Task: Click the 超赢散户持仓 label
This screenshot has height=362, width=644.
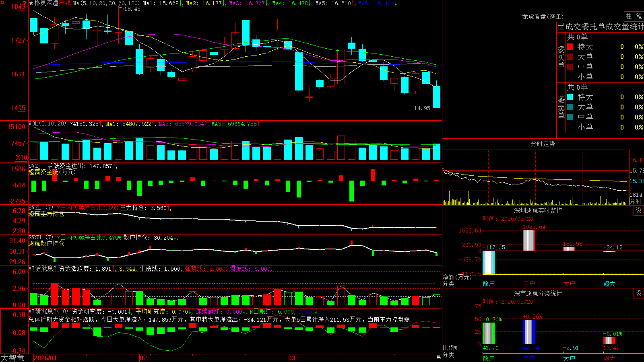Action: (x=46, y=243)
